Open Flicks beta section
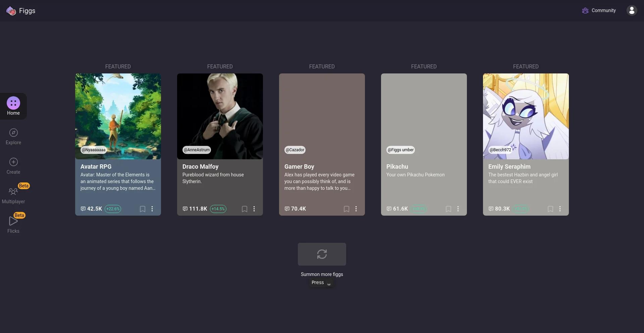 point(13,225)
